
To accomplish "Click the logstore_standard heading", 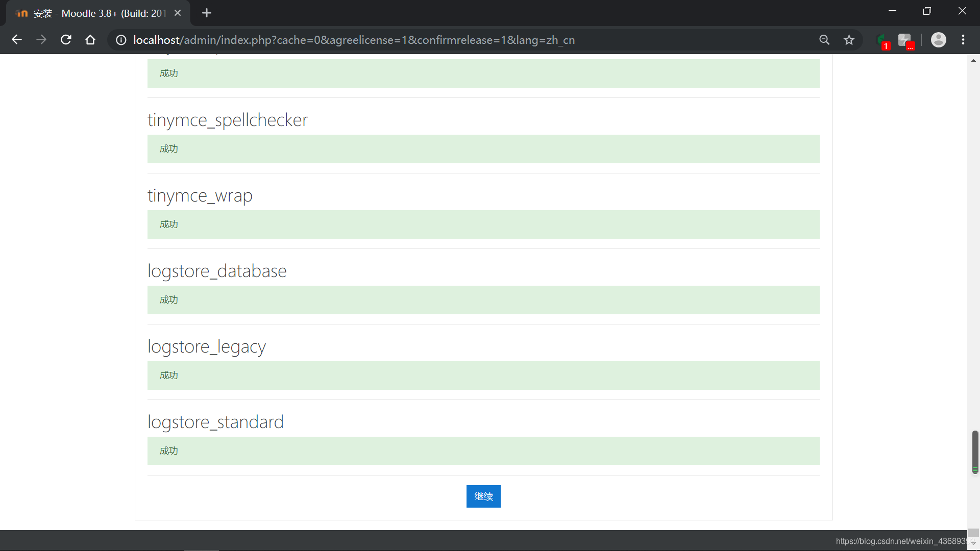I will tap(215, 422).
